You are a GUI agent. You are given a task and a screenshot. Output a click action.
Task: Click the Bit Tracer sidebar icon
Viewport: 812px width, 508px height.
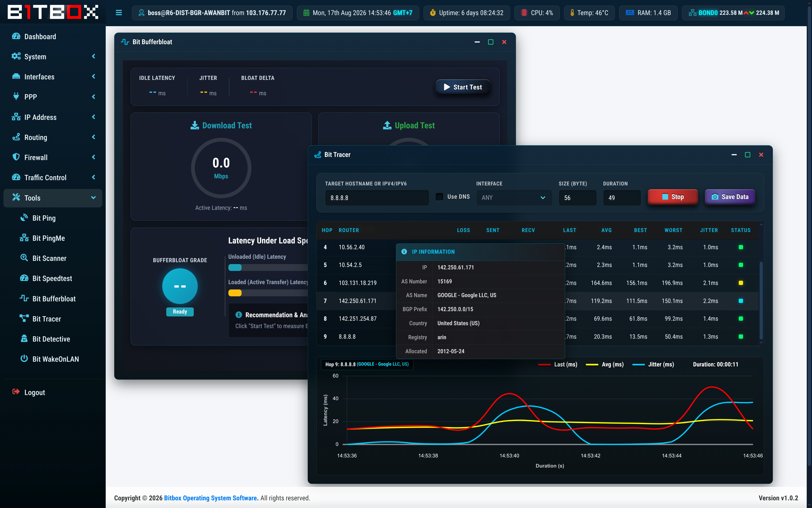pyautogui.click(x=24, y=318)
